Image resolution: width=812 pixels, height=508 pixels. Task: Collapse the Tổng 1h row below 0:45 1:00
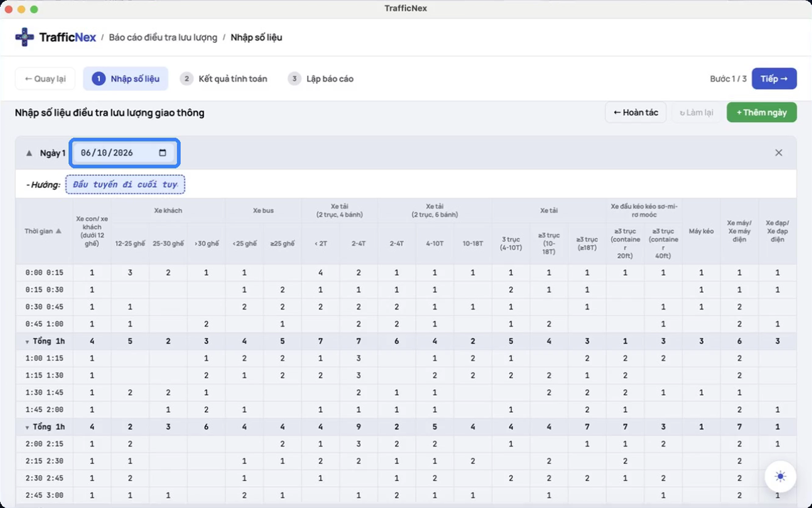(27, 342)
